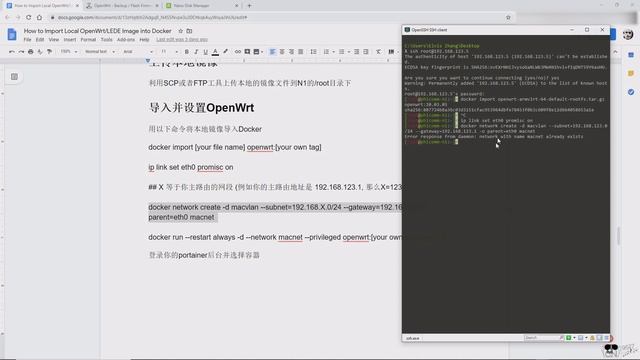Viewport: 640px width, 360px height.
Task: Click the Insert image icon
Action: tap(256, 52)
